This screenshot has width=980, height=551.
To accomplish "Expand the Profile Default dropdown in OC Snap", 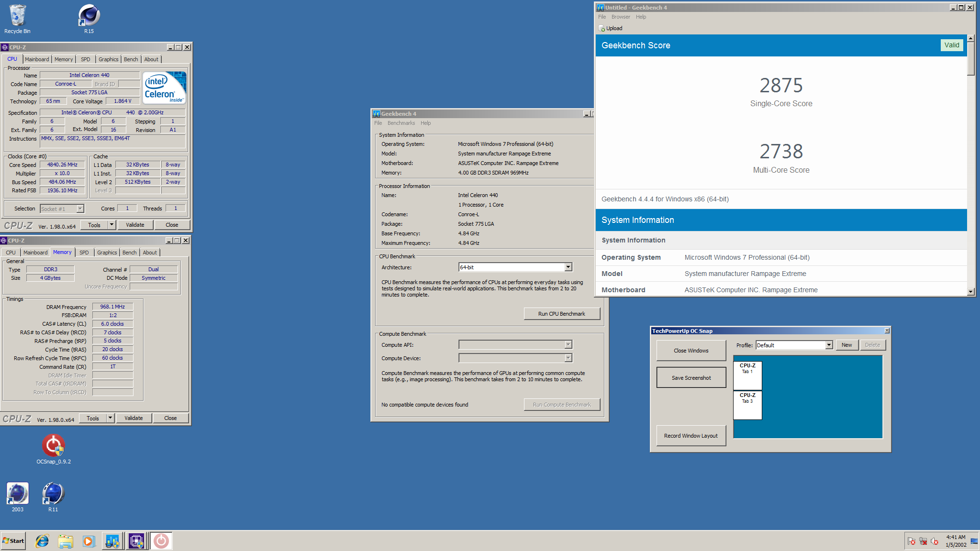I will [829, 345].
